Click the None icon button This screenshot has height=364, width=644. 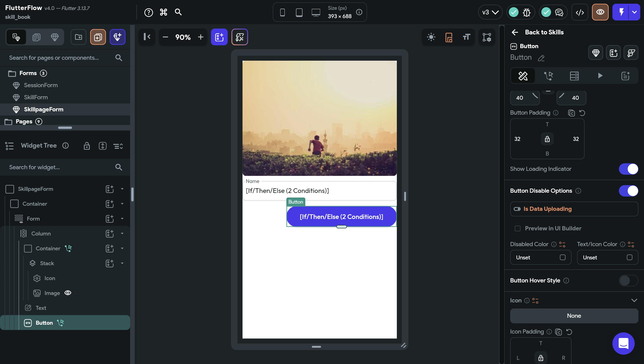click(x=574, y=316)
